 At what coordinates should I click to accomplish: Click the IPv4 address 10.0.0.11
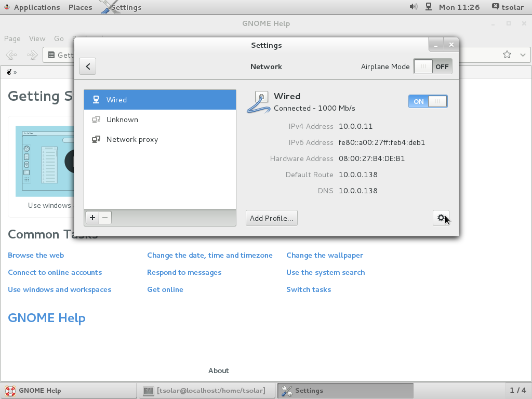click(355, 126)
